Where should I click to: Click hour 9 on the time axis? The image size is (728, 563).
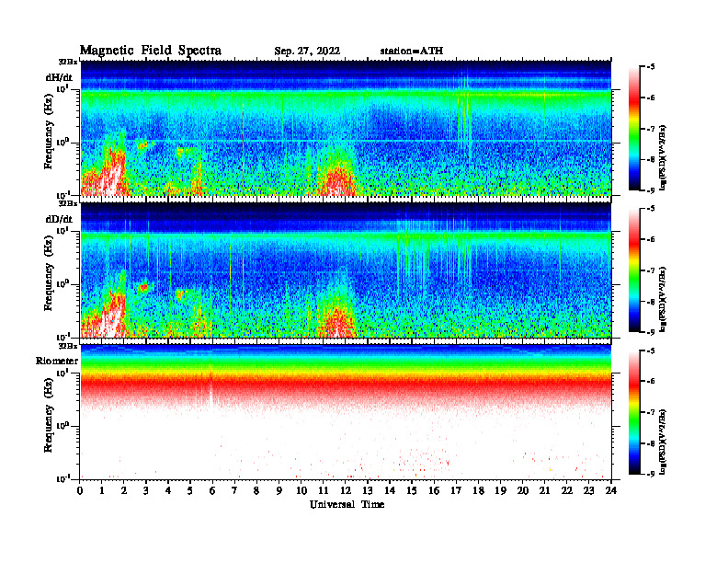point(279,491)
